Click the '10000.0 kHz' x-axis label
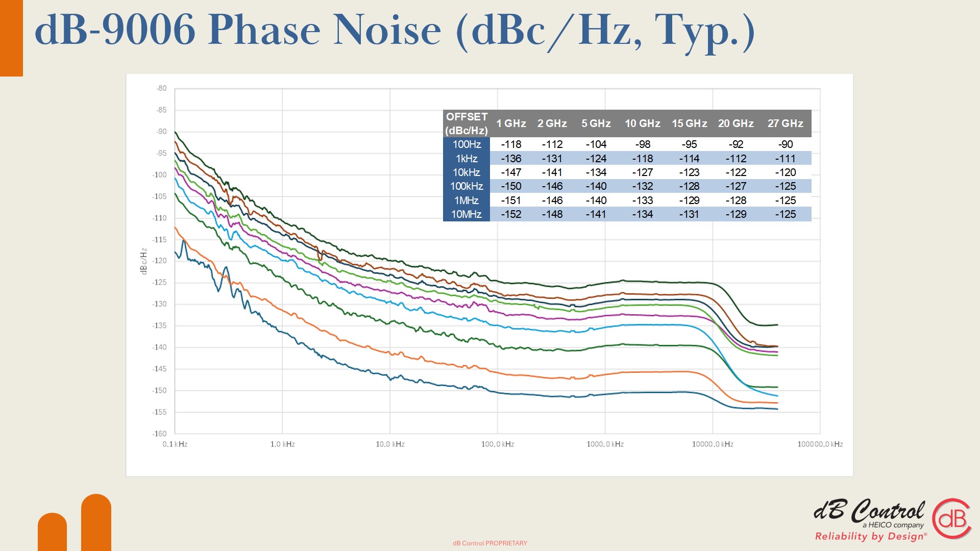The height and width of the screenshot is (551, 980). (x=713, y=444)
